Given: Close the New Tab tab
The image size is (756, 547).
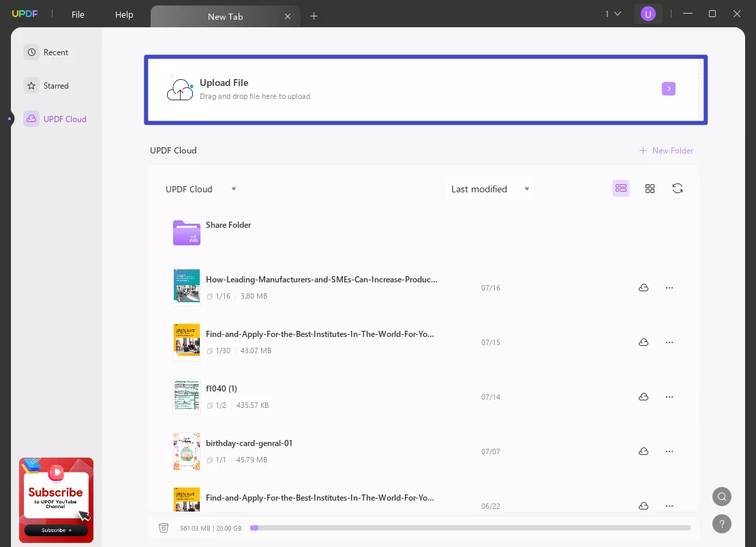Looking at the screenshot, I should [288, 16].
